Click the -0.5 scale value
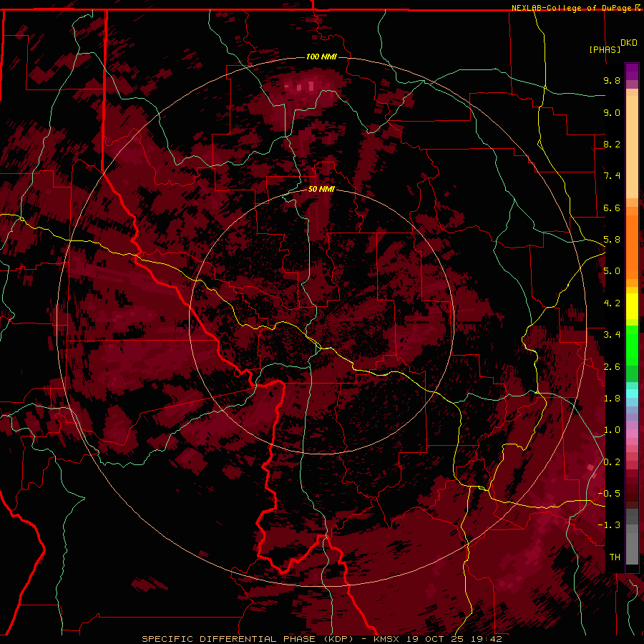 point(609,494)
